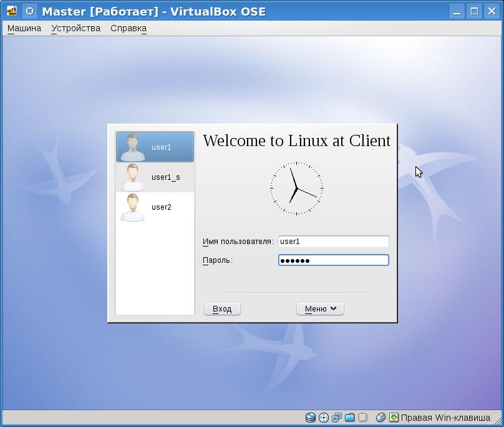Open the Меню dropdown button
This screenshot has width=504, height=427.
click(320, 309)
